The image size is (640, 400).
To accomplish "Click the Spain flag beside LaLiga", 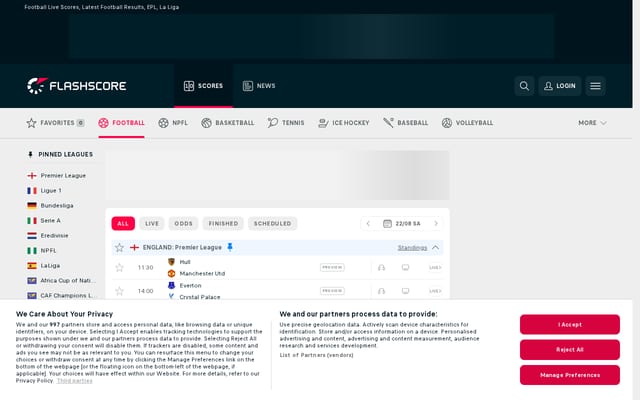I will 32,266.
